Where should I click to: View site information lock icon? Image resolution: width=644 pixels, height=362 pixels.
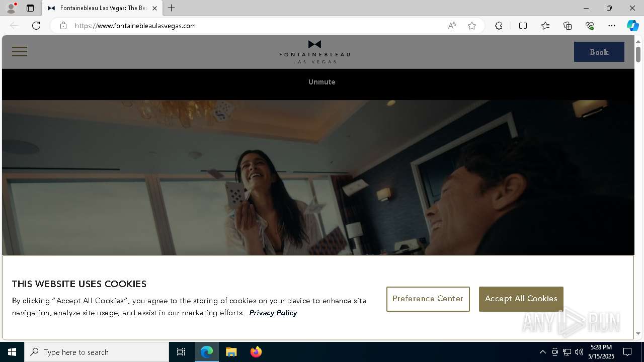click(x=63, y=26)
